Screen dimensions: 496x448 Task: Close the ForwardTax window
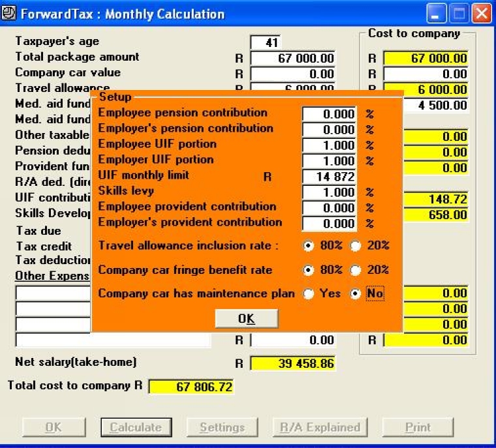click(x=482, y=14)
